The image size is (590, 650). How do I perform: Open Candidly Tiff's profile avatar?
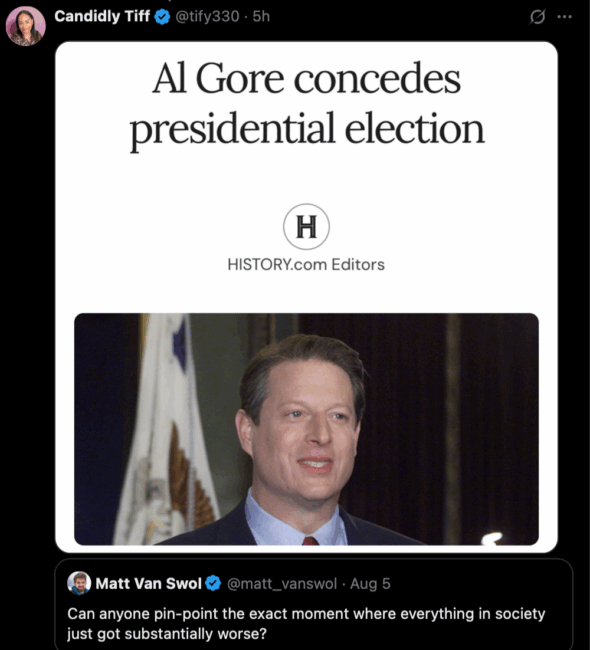point(25,26)
